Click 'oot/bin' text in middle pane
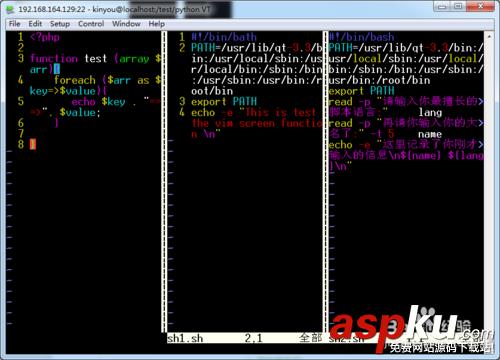500x360 pixels. click(x=212, y=91)
